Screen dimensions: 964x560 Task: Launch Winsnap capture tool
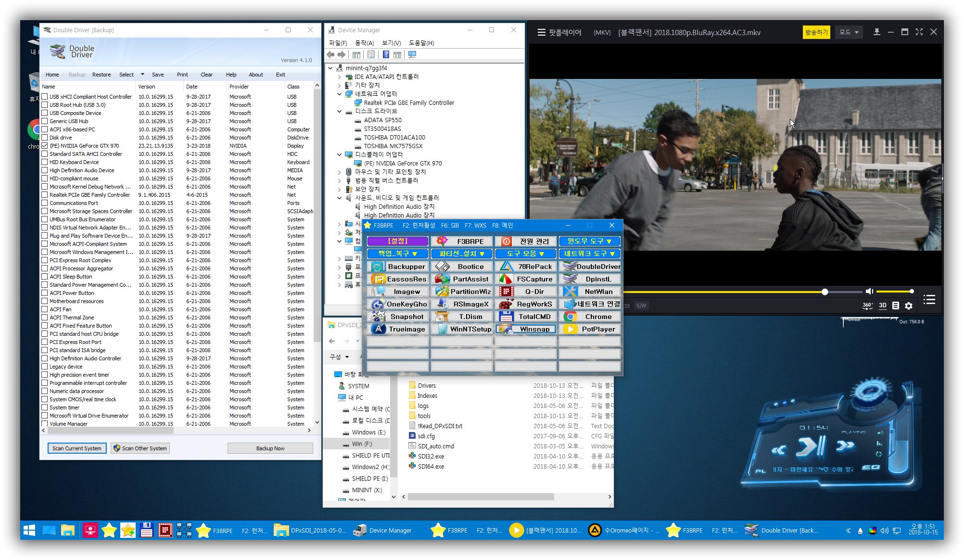(526, 329)
